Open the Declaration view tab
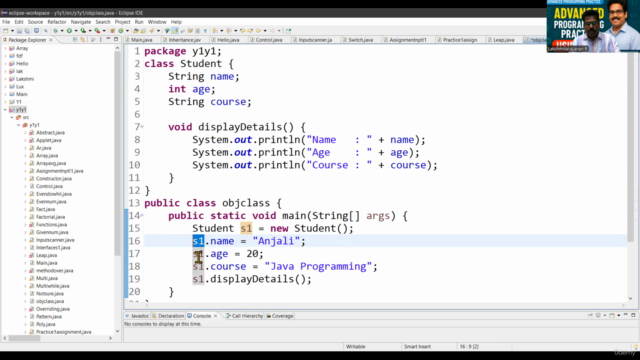 [x=168, y=316]
